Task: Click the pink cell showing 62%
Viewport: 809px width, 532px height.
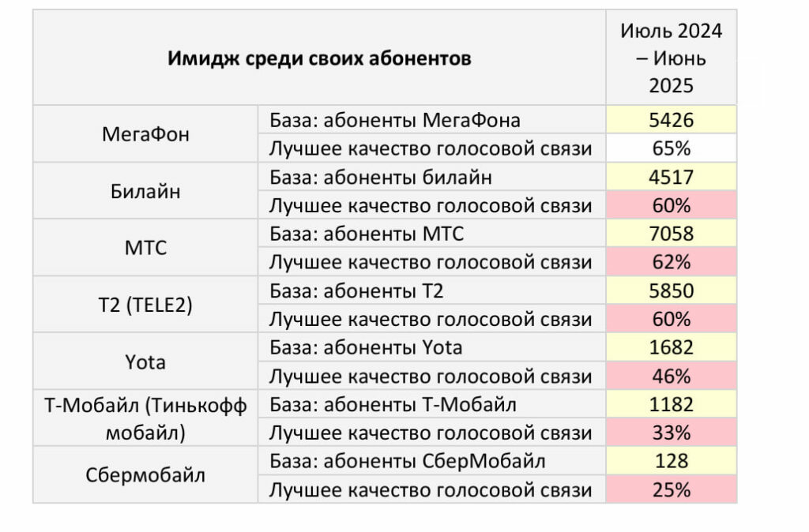Action: [x=671, y=262]
